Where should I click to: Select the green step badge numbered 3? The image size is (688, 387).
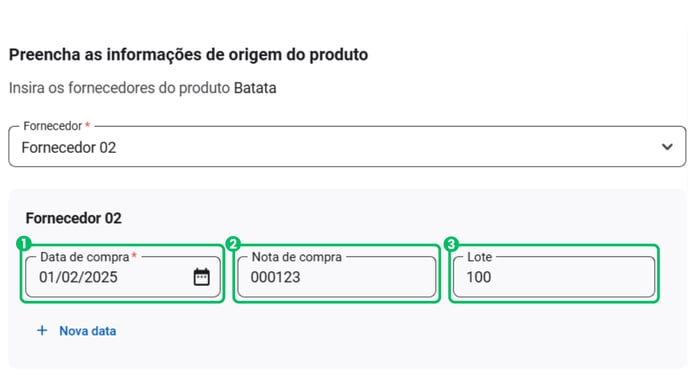pos(451,244)
